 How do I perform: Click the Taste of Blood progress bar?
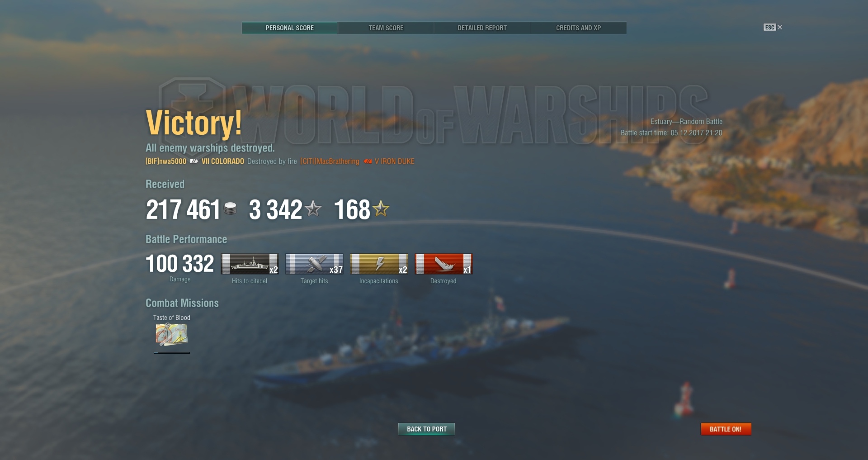172,352
